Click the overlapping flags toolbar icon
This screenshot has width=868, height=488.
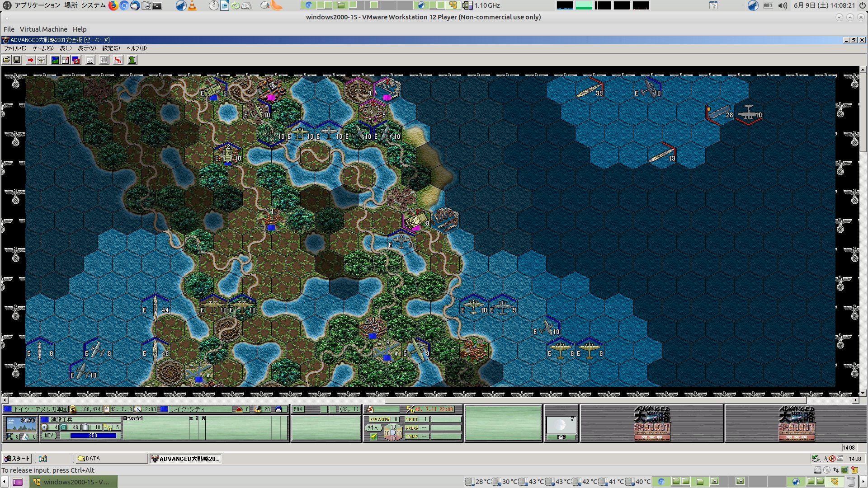pos(76,60)
